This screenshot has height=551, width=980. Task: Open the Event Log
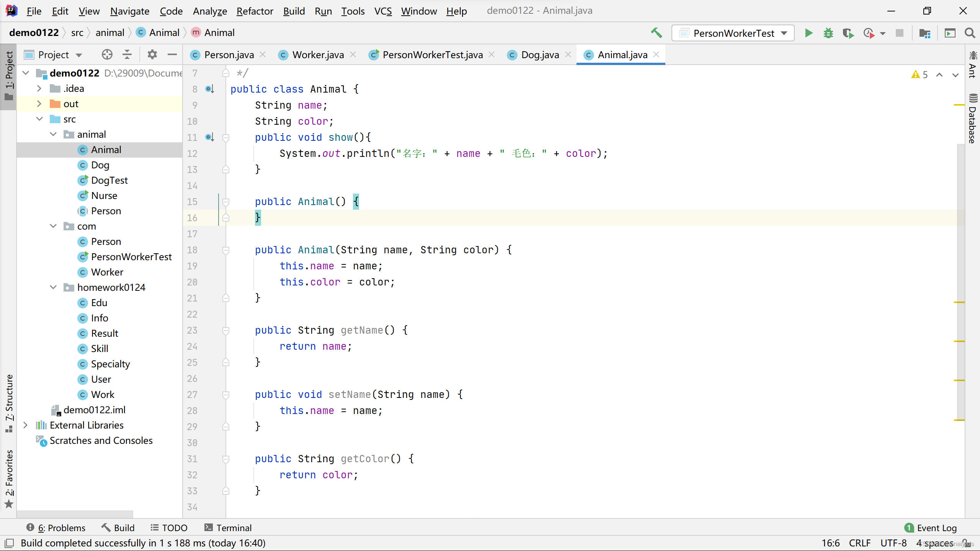tap(931, 528)
